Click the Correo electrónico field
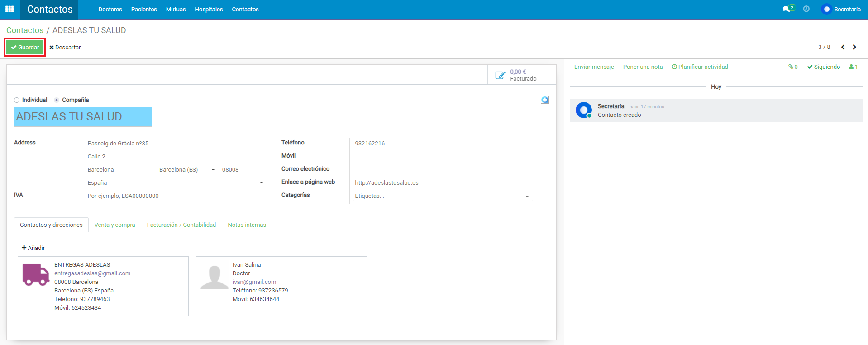This screenshot has height=345, width=868. pyautogui.click(x=443, y=170)
